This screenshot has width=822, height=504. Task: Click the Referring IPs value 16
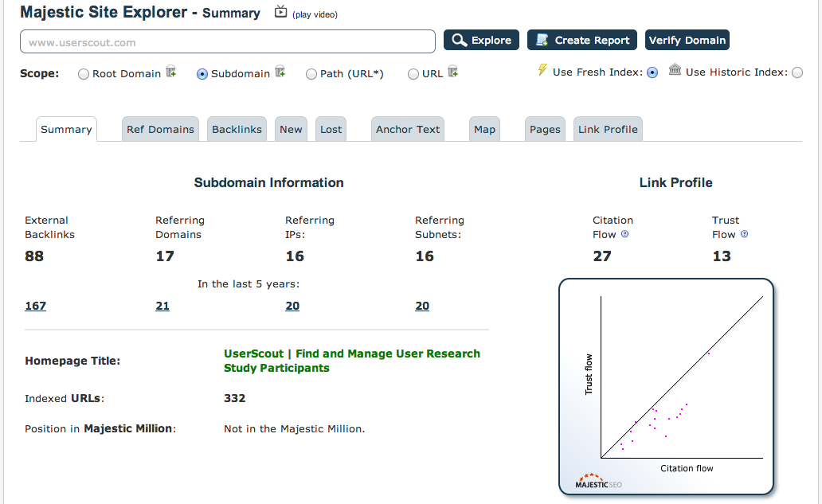coord(295,256)
